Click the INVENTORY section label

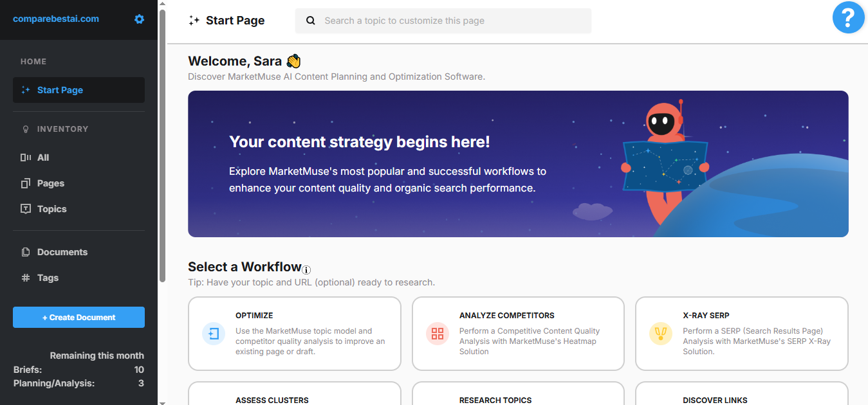(62, 129)
